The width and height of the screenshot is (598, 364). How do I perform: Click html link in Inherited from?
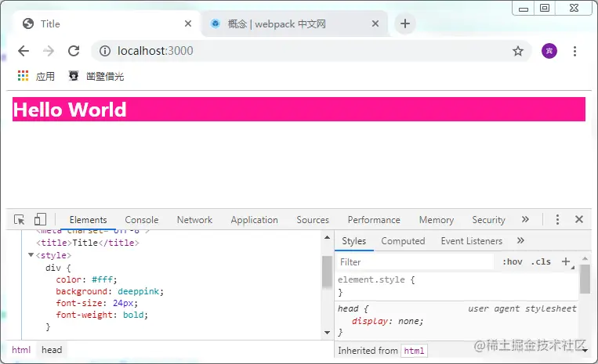(x=414, y=351)
